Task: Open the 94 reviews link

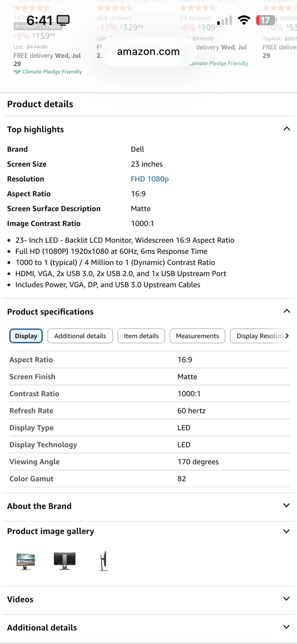Action: tap(195, 18)
